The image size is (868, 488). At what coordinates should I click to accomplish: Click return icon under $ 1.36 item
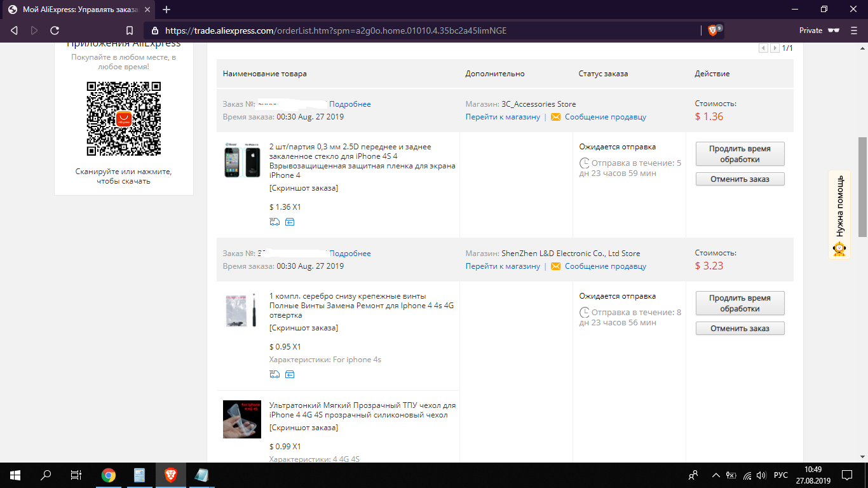[x=290, y=222]
